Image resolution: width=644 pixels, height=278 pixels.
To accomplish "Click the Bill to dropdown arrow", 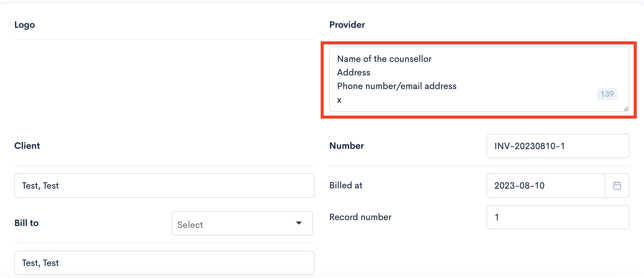I will pyautogui.click(x=299, y=223).
